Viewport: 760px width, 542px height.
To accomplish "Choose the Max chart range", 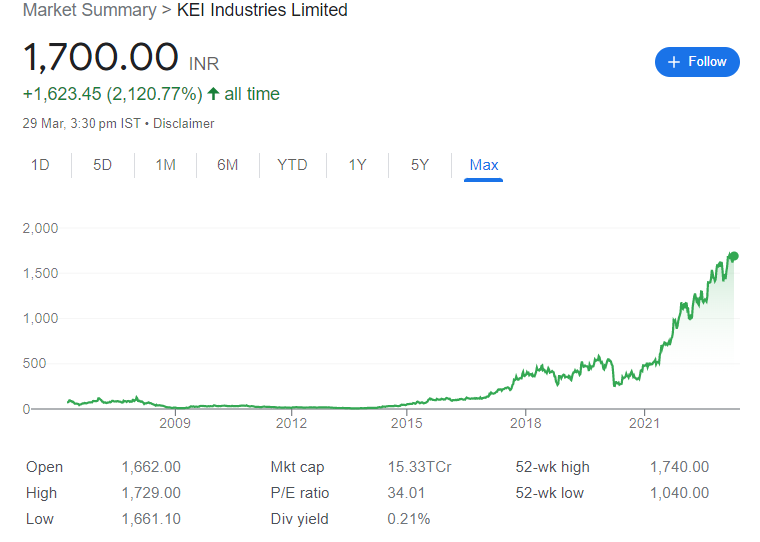I will click(x=484, y=165).
